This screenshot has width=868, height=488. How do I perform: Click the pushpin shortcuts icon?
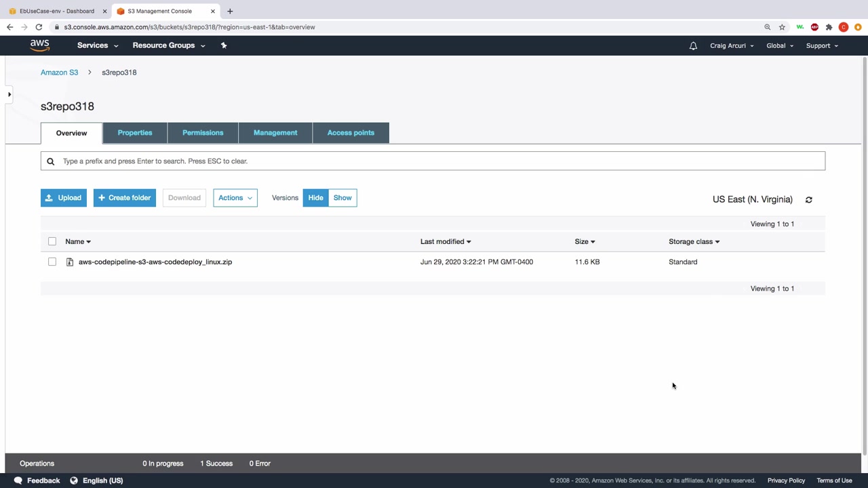coord(224,45)
